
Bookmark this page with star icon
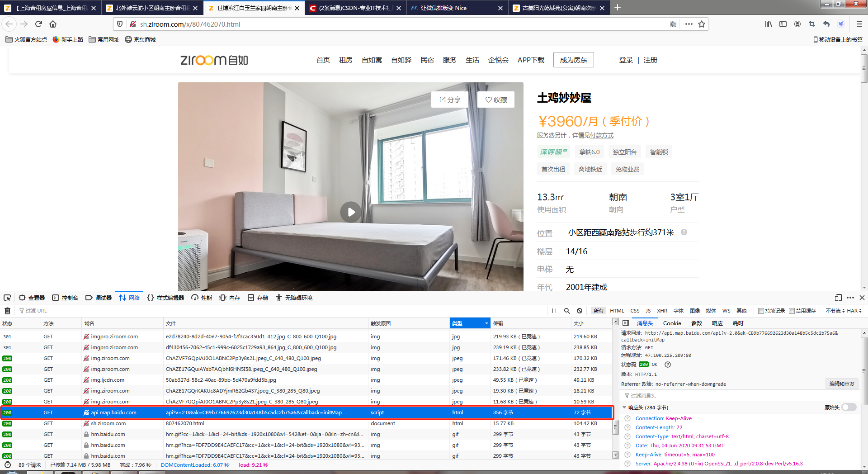(702, 24)
